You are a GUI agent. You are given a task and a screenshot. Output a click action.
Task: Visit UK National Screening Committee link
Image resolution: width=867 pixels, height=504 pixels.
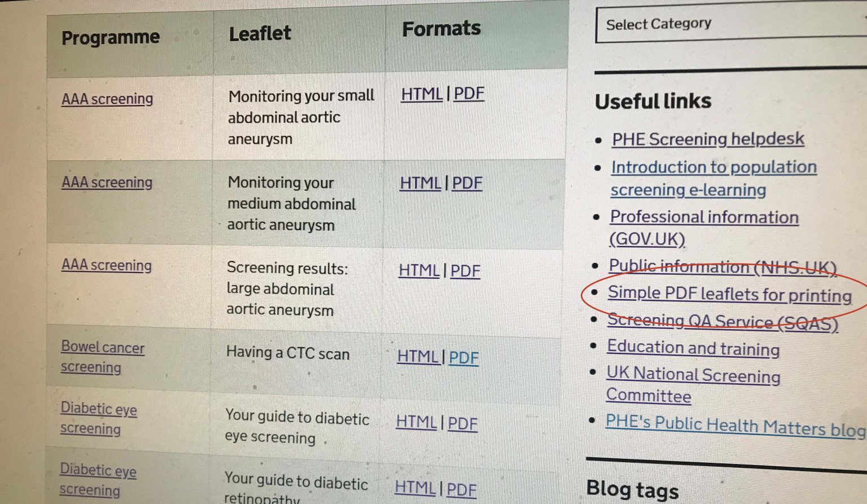pos(693,375)
